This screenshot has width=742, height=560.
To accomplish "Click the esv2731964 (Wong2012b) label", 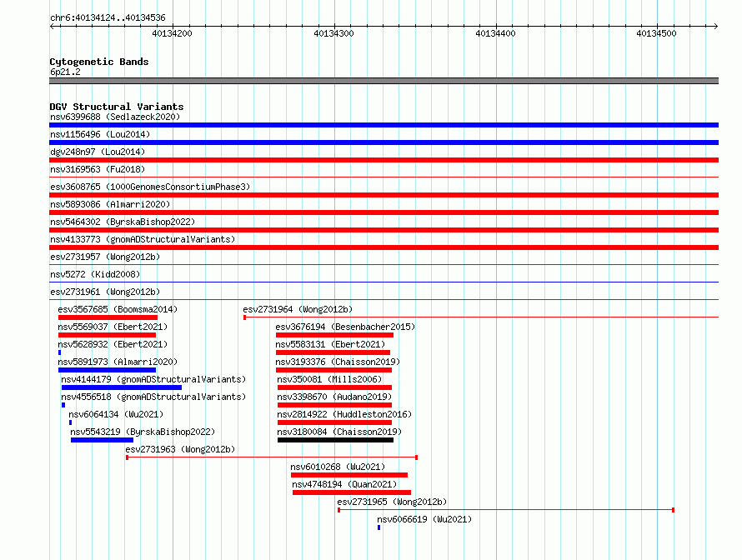I will [x=298, y=309].
